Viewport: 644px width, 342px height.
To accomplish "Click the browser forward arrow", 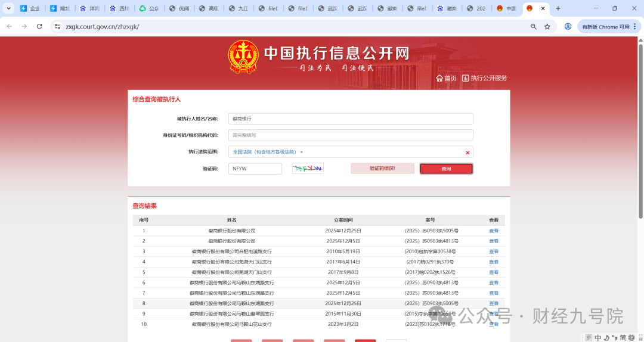I will [24, 27].
